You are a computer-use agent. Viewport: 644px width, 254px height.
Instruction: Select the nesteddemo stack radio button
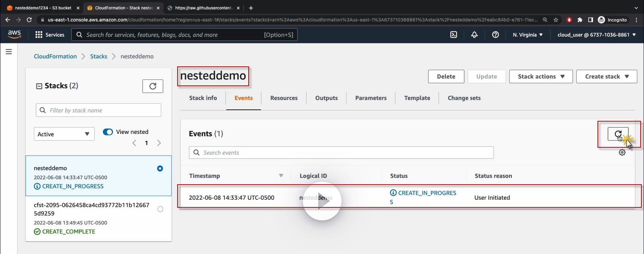160,169
